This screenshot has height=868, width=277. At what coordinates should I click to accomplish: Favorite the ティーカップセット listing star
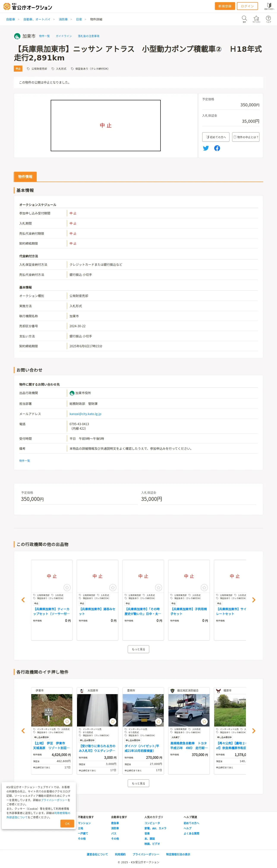[x=67, y=587]
